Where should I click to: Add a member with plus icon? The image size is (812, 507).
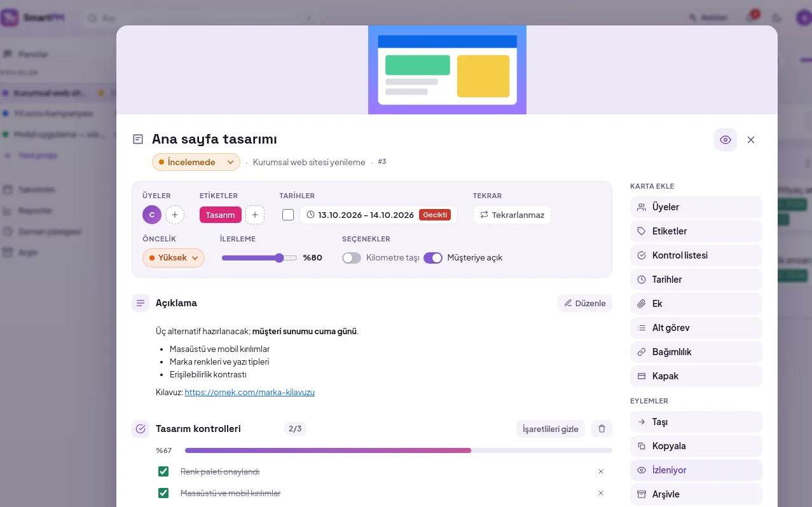pyautogui.click(x=175, y=215)
